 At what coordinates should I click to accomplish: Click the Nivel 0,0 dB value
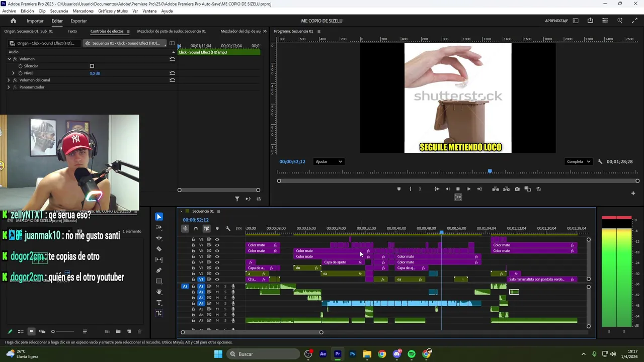(x=95, y=73)
